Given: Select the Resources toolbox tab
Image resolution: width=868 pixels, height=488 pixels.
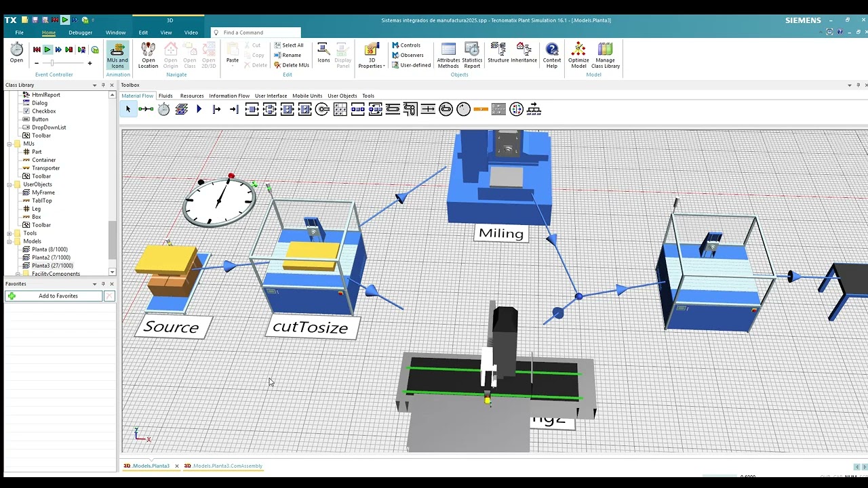Looking at the screenshot, I should pyautogui.click(x=192, y=96).
